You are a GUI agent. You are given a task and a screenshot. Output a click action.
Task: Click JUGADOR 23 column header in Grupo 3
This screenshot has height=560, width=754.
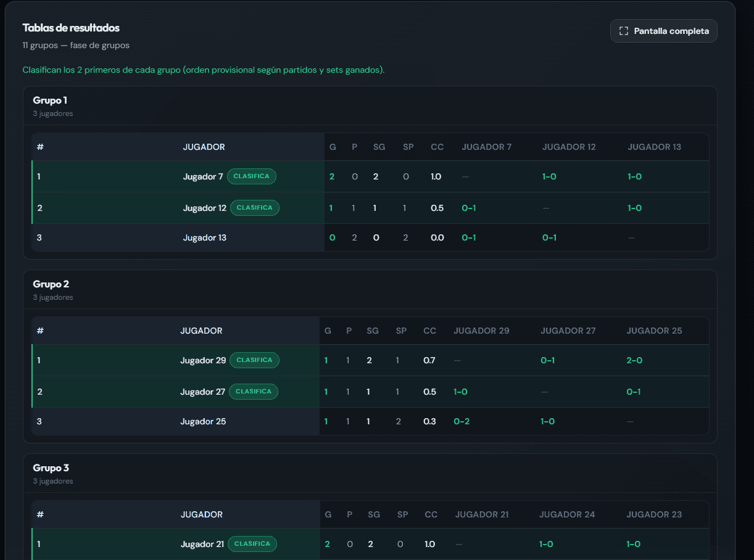pyautogui.click(x=655, y=514)
